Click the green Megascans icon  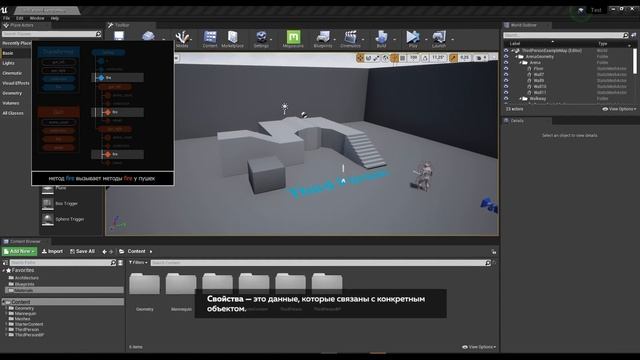tap(293, 38)
